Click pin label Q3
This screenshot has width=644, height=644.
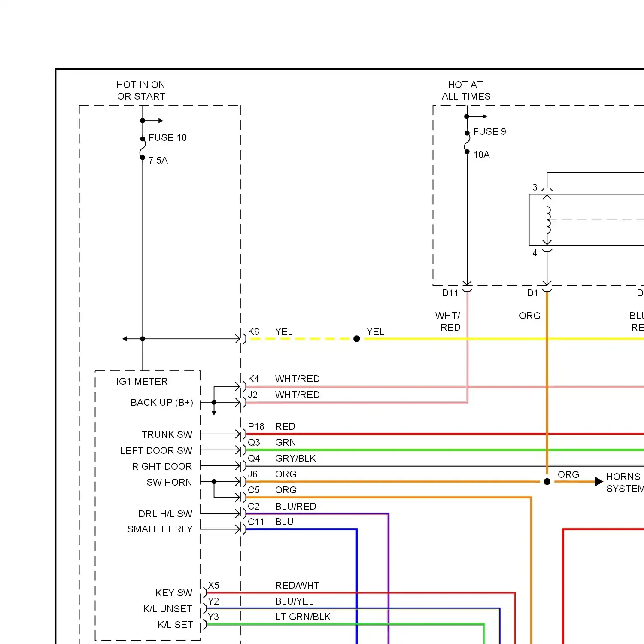coord(254,442)
